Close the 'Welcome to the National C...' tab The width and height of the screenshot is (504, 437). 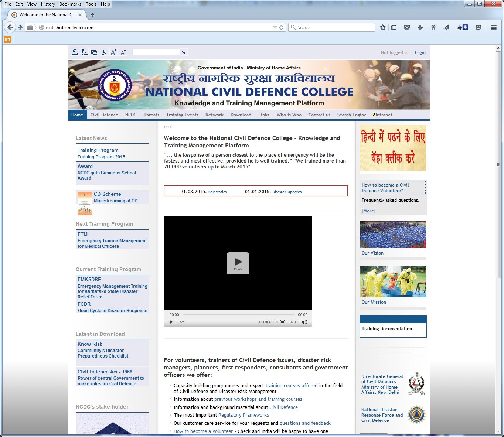[x=80, y=15]
